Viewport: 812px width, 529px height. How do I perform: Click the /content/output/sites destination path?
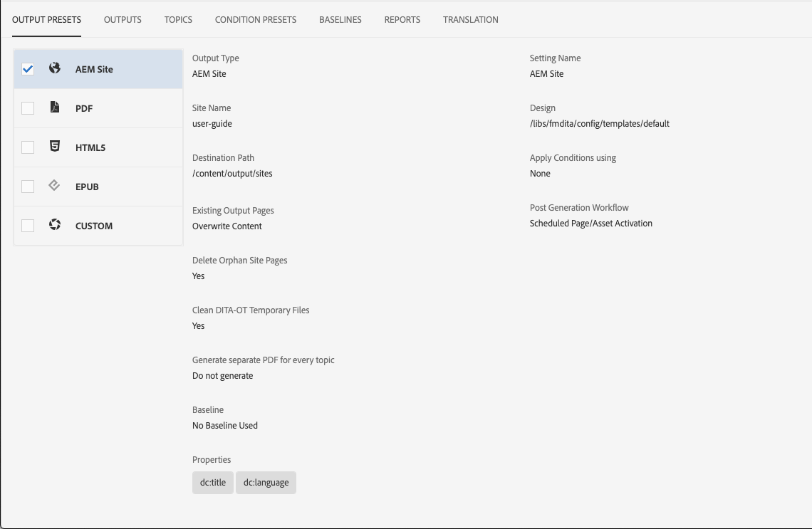(232, 174)
